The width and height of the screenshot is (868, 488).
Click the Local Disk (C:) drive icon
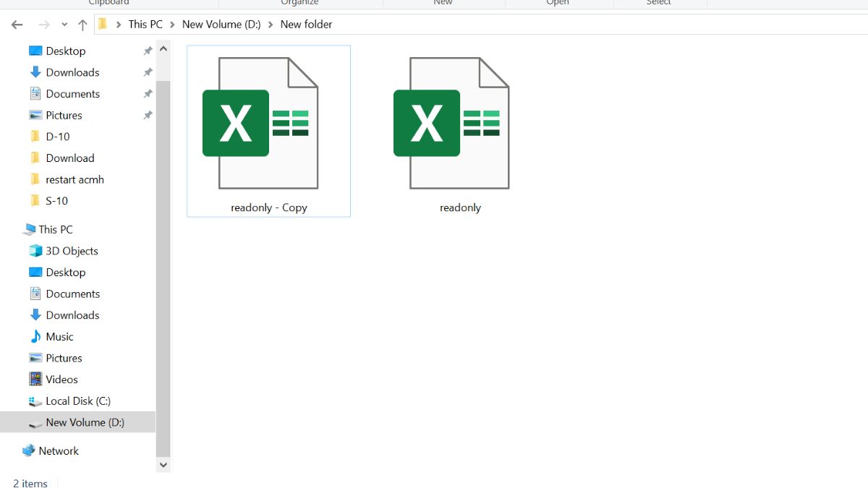[35, 401]
